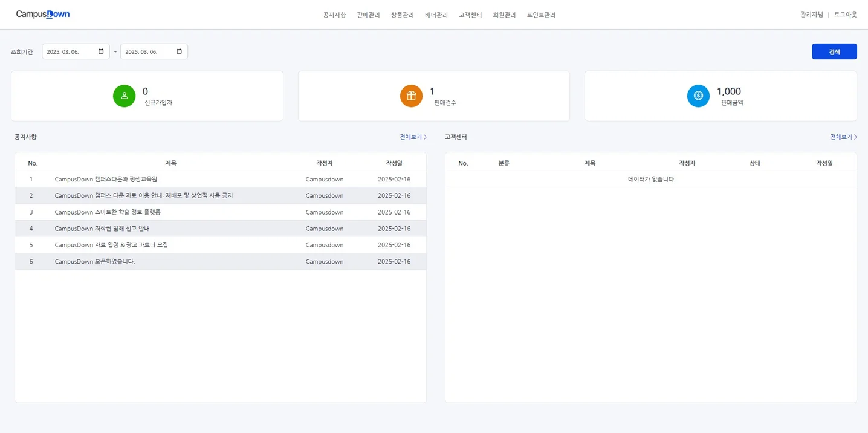This screenshot has width=868, height=433.
Task: Open the 포인트관리 menu
Action: (541, 15)
